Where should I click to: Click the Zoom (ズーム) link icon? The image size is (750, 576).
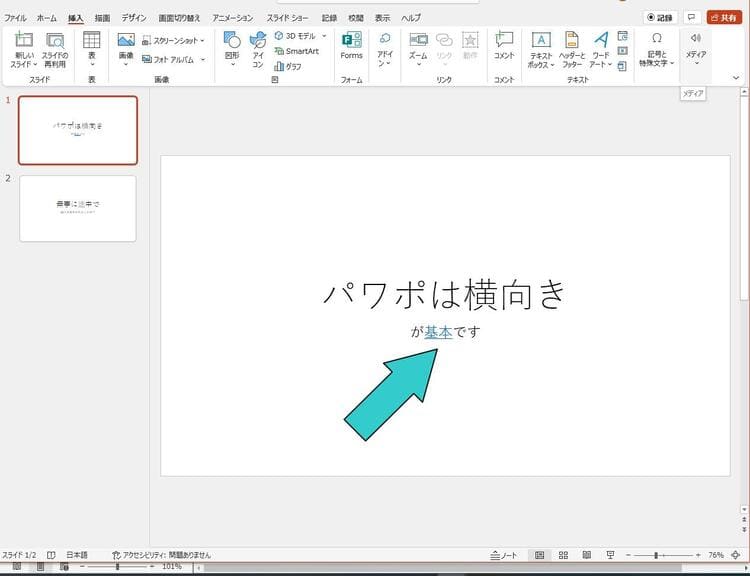[419, 40]
